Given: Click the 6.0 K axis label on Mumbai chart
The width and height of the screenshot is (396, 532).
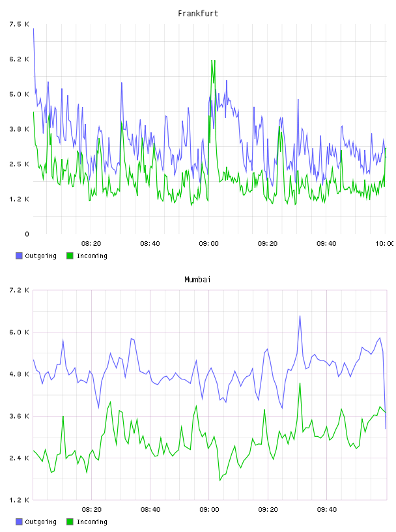Looking at the screenshot, I should (x=19, y=332).
